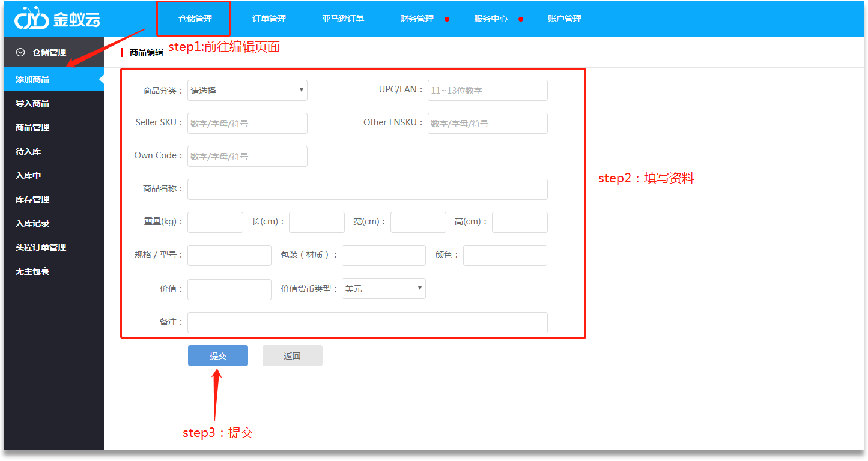Open the 订单管理 top menu
This screenshot has width=868, height=461.
coord(269,19)
